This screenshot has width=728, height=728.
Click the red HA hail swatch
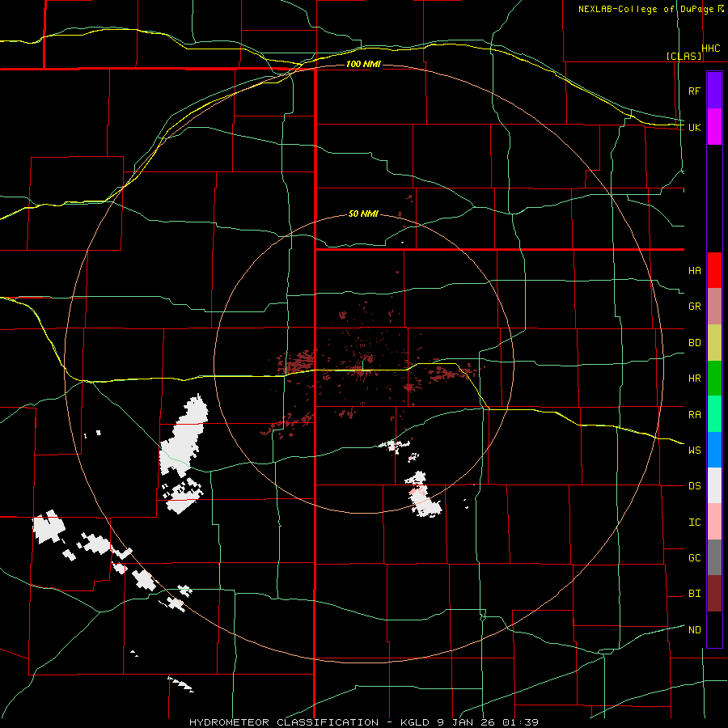[714, 270]
